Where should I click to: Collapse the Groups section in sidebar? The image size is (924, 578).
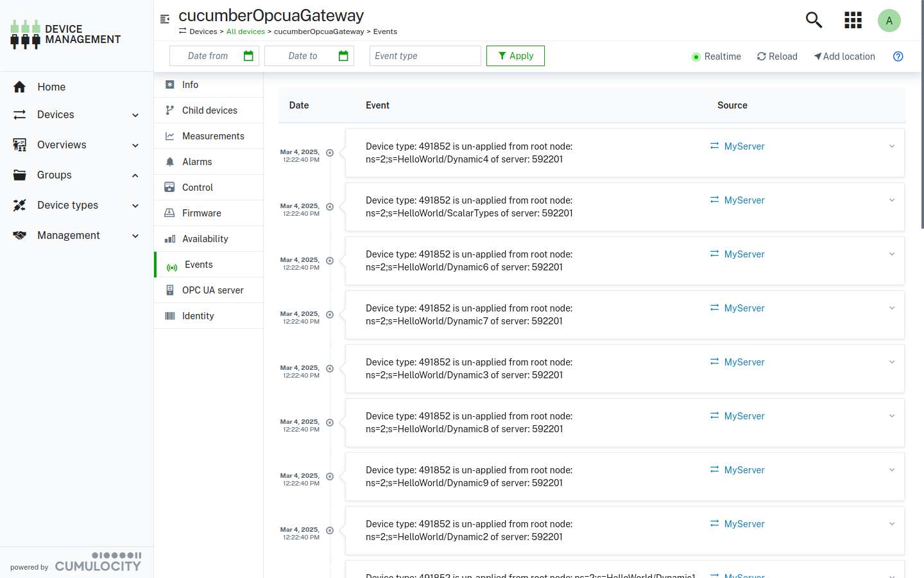click(135, 175)
